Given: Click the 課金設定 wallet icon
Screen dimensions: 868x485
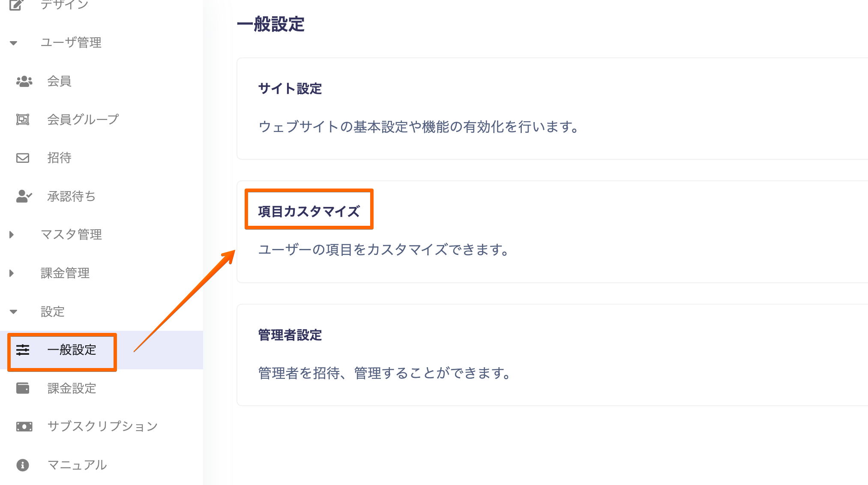Looking at the screenshot, I should 23,388.
